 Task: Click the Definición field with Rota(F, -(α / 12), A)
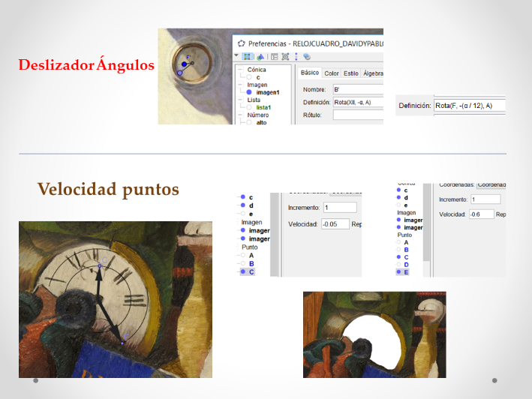tap(470, 106)
